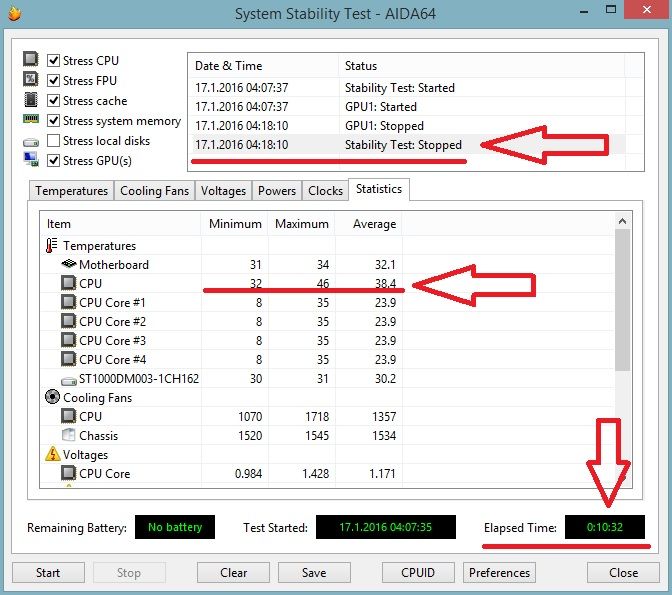
Task: Maximize the AIDA64 window
Action: coord(611,9)
